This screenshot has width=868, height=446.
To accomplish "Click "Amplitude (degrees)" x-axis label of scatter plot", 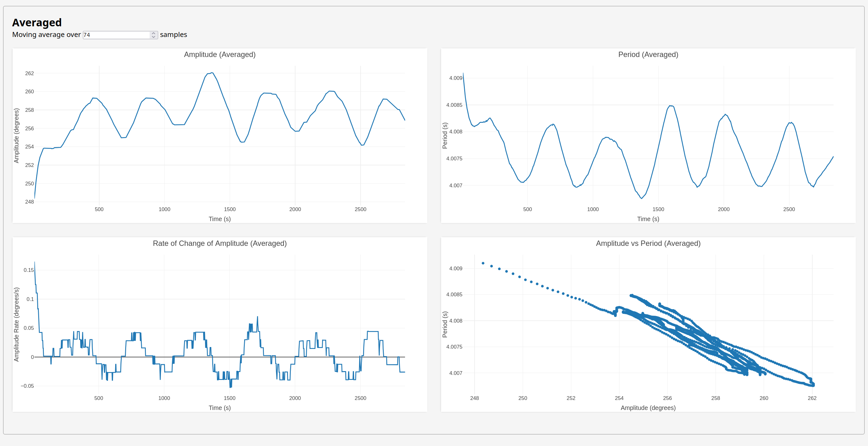I will point(648,408).
